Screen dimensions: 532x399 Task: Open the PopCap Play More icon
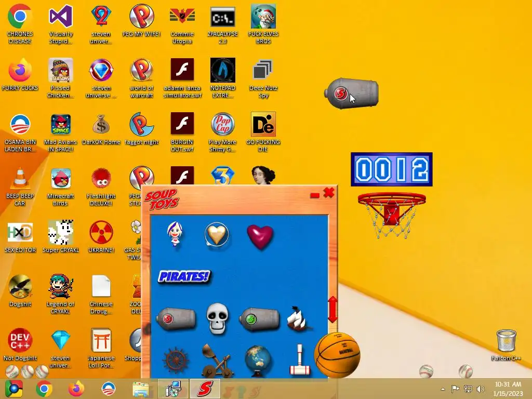(x=222, y=132)
